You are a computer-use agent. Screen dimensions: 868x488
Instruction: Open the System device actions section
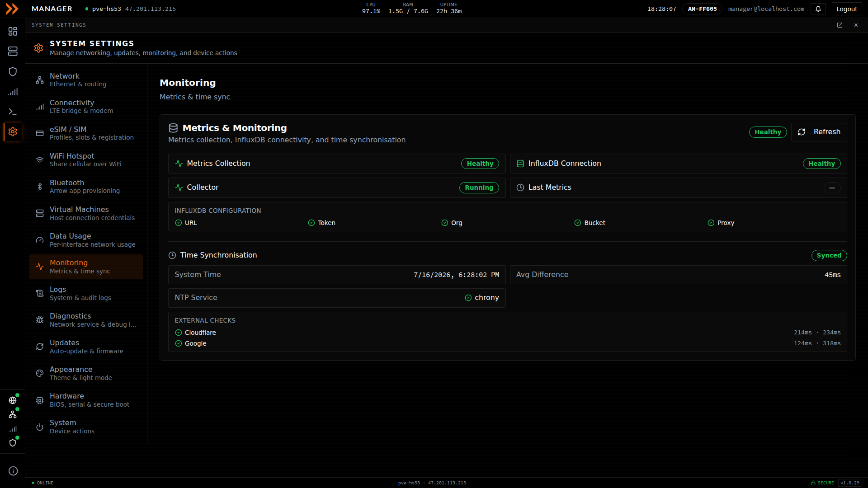pyautogui.click(x=86, y=427)
